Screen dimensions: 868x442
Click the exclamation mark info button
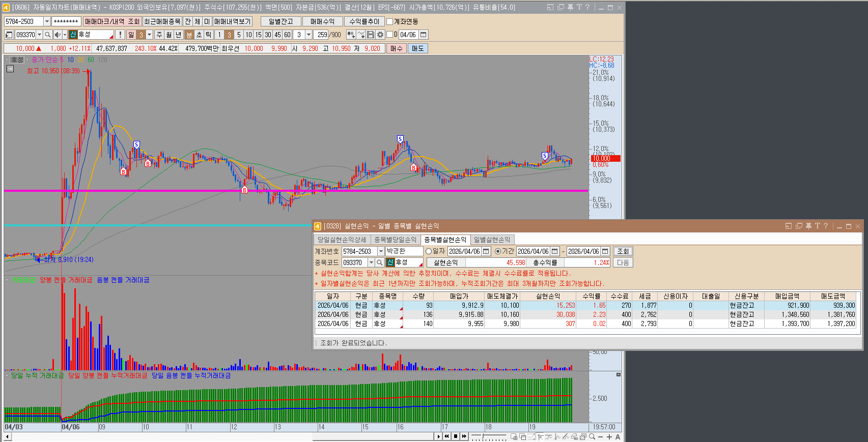pyautogui.click(x=120, y=35)
